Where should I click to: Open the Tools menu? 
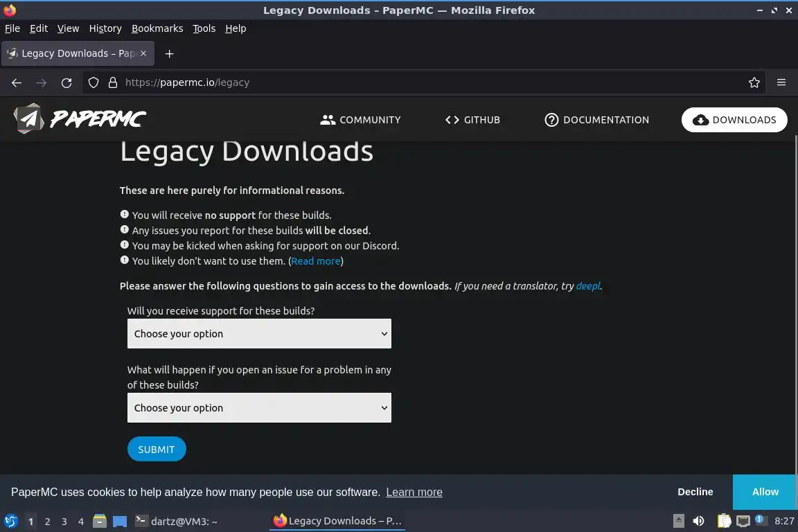(x=204, y=28)
